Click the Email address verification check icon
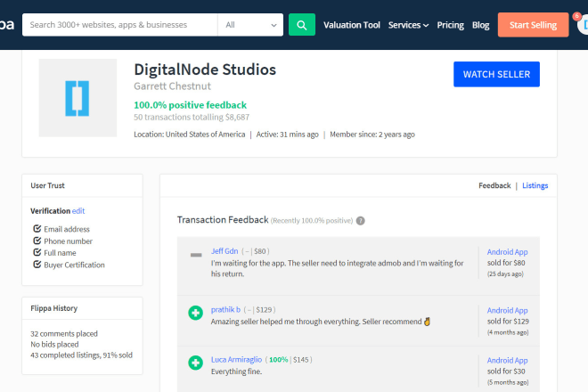This screenshot has width=588, height=392. tap(37, 228)
